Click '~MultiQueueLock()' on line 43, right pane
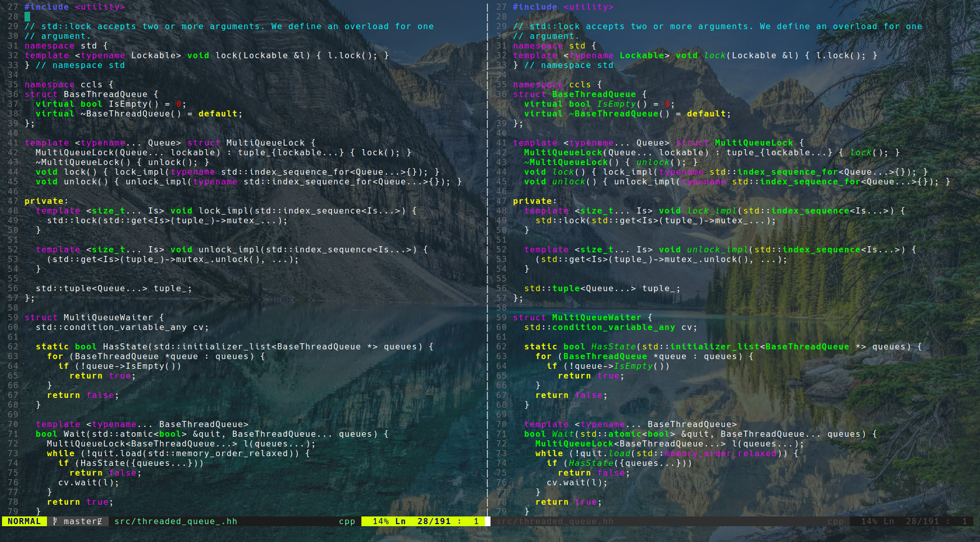Viewport: 980px width, 542px height. [x=572, y=162]
